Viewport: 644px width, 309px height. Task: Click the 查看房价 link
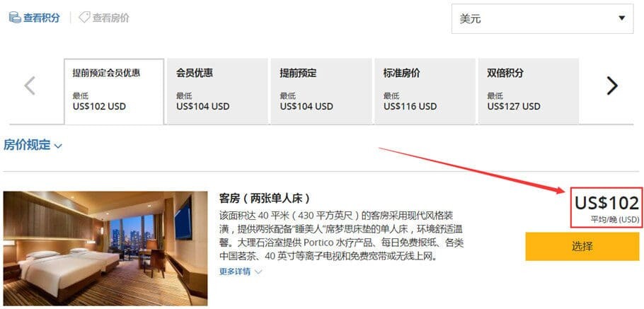tap(104, 18)
